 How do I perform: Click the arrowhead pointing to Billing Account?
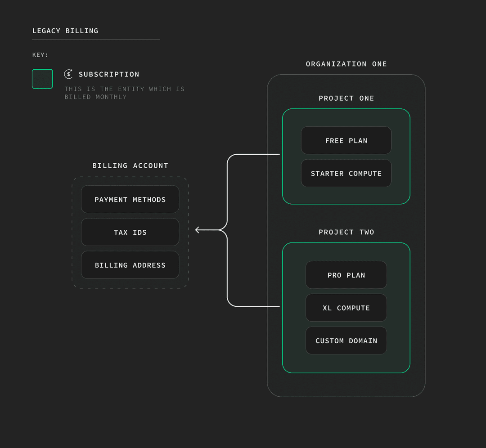pyautogui.click(x=198, y=230)
